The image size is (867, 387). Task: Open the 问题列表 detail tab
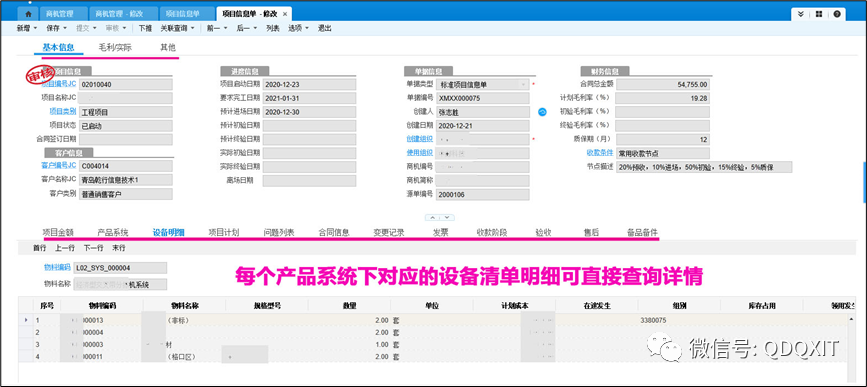279,232
